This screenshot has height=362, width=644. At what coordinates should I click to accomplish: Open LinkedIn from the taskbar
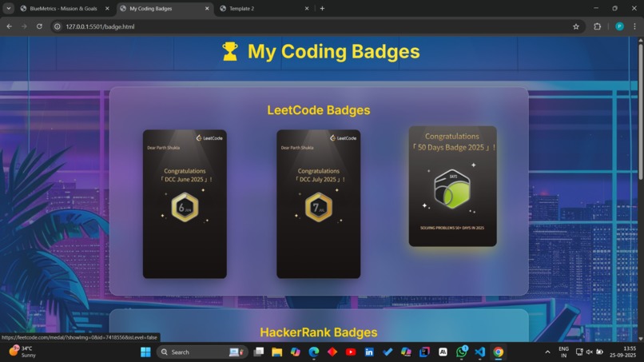(x=369, y=352)
